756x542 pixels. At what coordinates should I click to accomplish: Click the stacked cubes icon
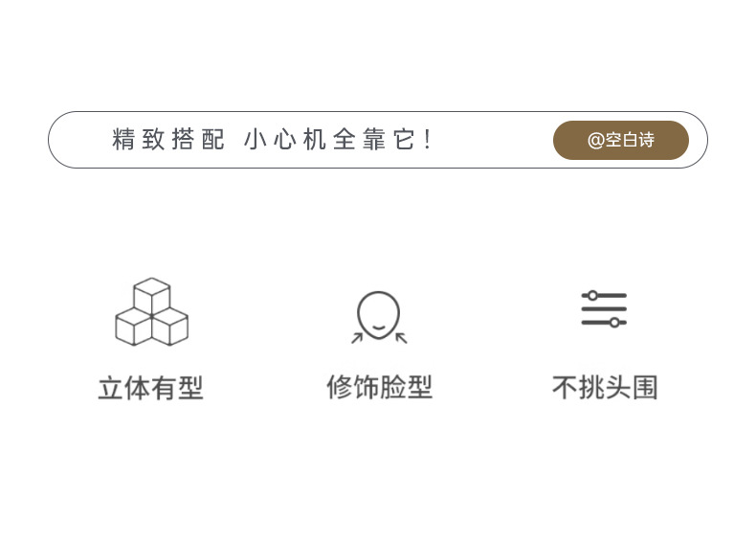click(x=152, y=312)
